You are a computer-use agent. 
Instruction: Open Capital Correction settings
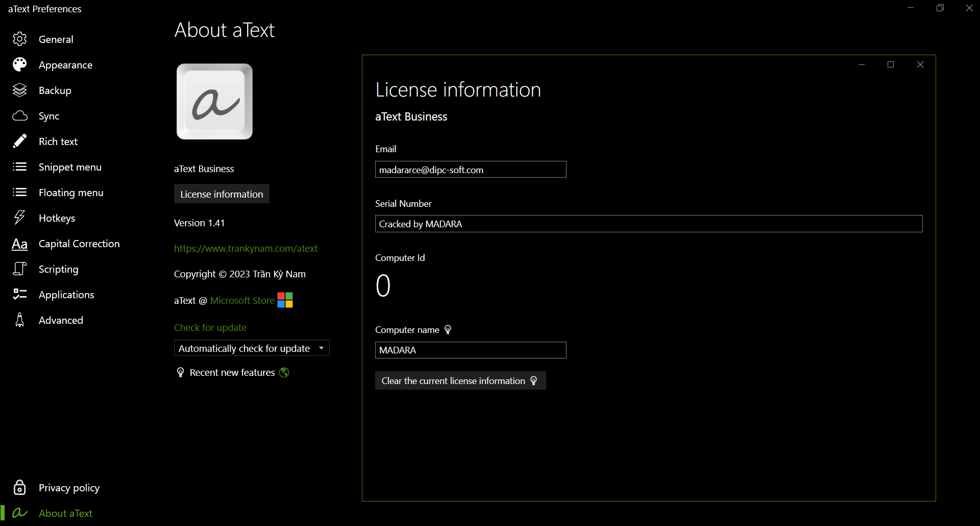(79, 243)
